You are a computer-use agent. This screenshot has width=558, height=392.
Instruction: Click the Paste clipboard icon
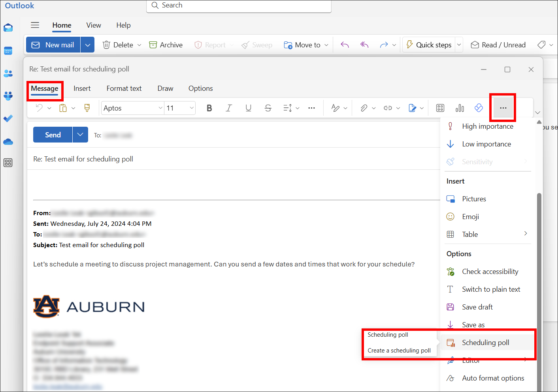[63, 108]
